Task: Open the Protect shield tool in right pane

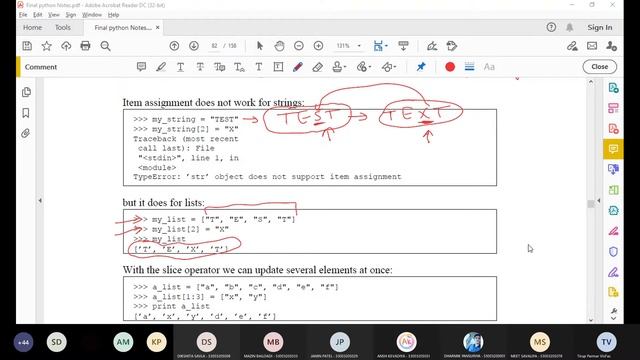Action: pos(613,251)
